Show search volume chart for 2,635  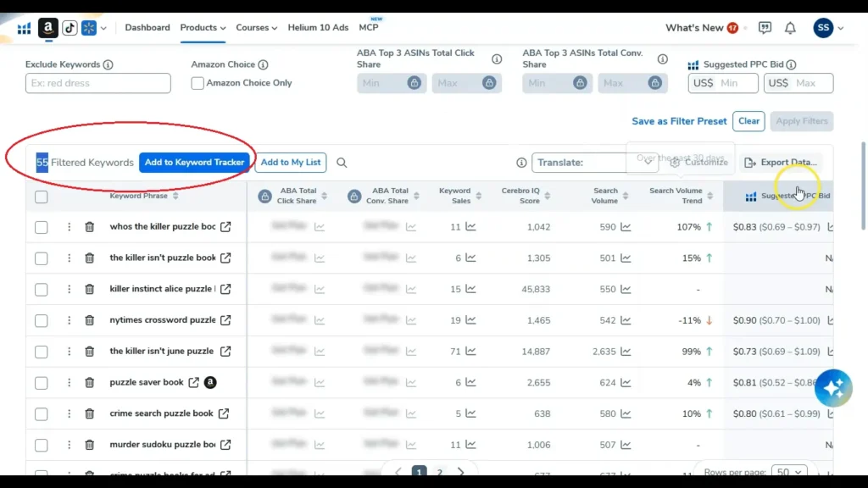626,351
